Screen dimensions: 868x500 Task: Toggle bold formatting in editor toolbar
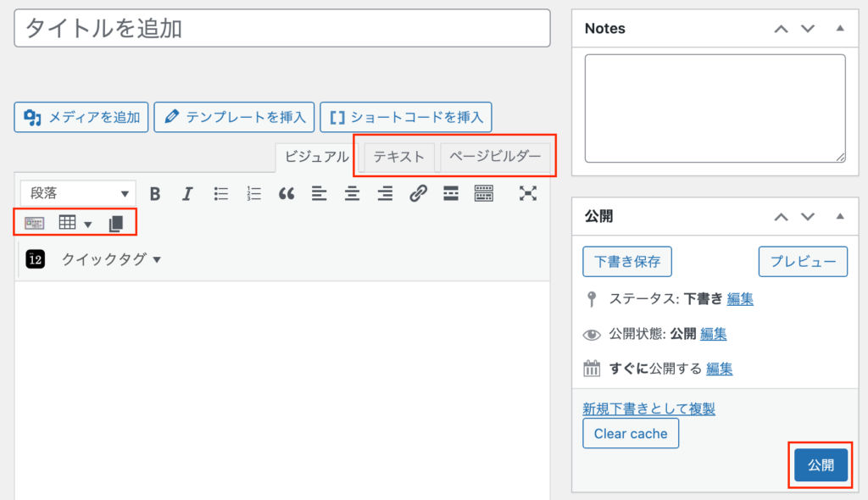pos(155,194)
